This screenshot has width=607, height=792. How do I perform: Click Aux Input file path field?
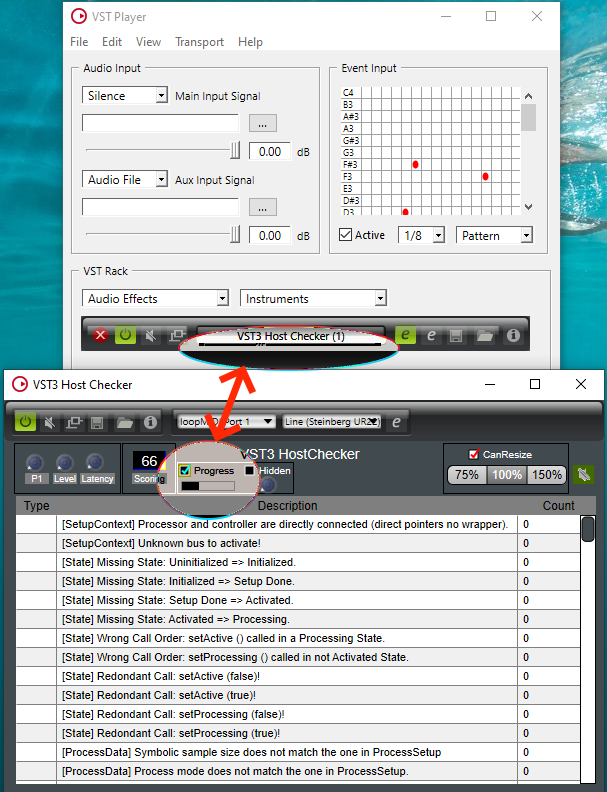click(x=160, y=207)
